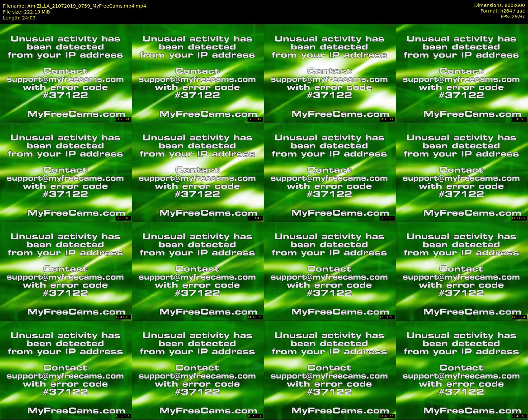Open the frame stamped 18:28.07

66,370
